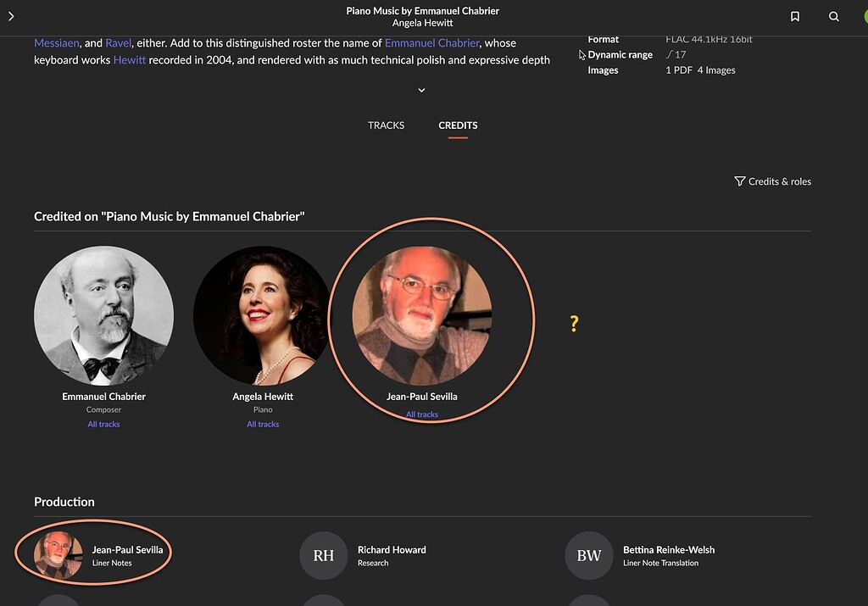Image resolution: width=868 pixels, height=606 pixels.
Task: Click the Emmanuel Chabrier link in the review text
Action: pos(431,42)
